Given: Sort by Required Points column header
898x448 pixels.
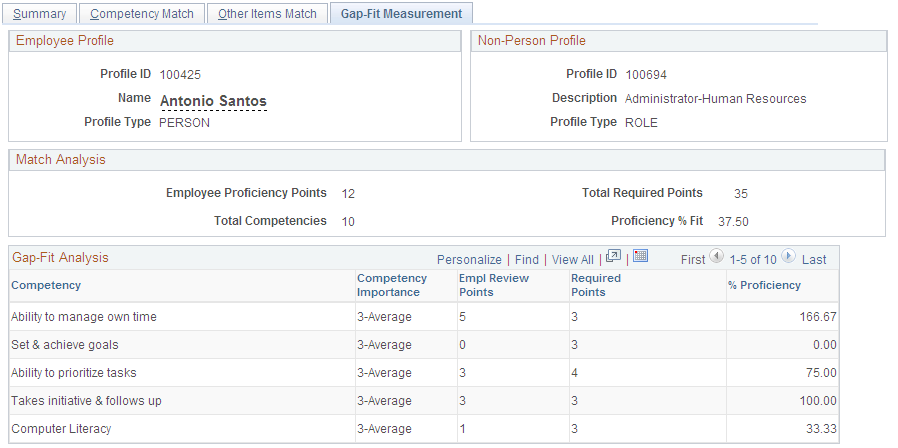Looking at the screenshot, I should 596,285.
